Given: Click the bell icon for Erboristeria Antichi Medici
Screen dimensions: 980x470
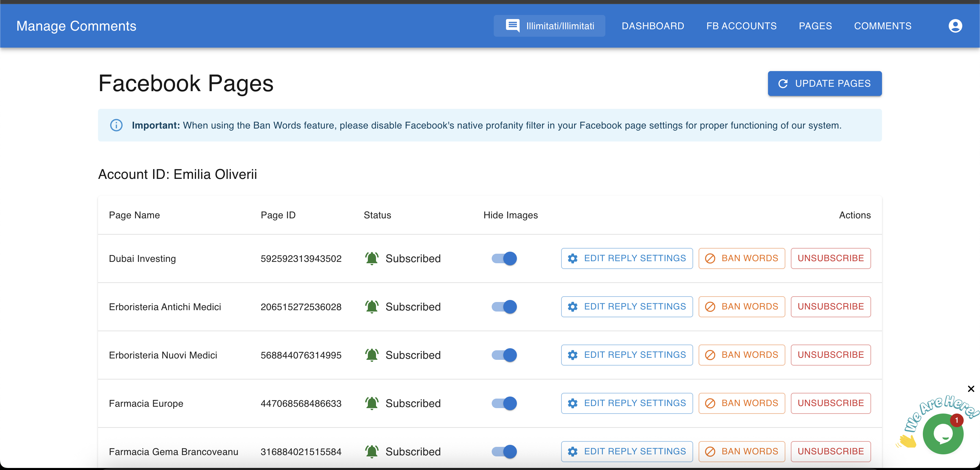Looking at the screenshot, I should point(372,306).
